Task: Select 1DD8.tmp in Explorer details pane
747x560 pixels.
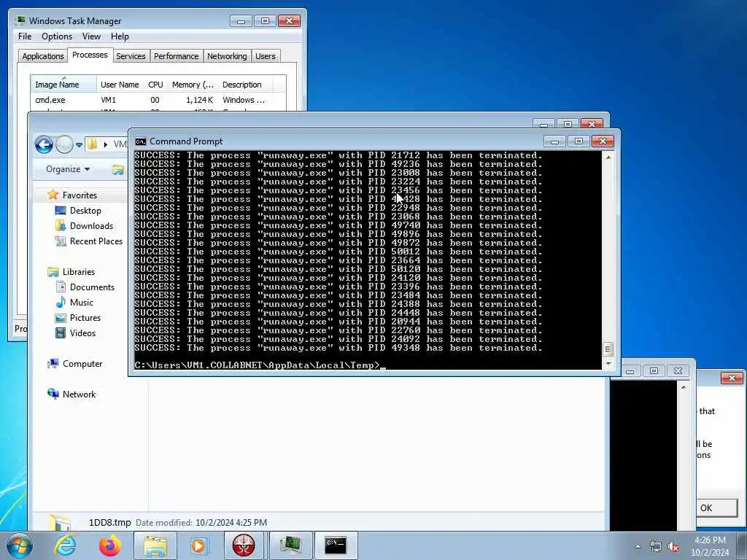Action: 109,522
